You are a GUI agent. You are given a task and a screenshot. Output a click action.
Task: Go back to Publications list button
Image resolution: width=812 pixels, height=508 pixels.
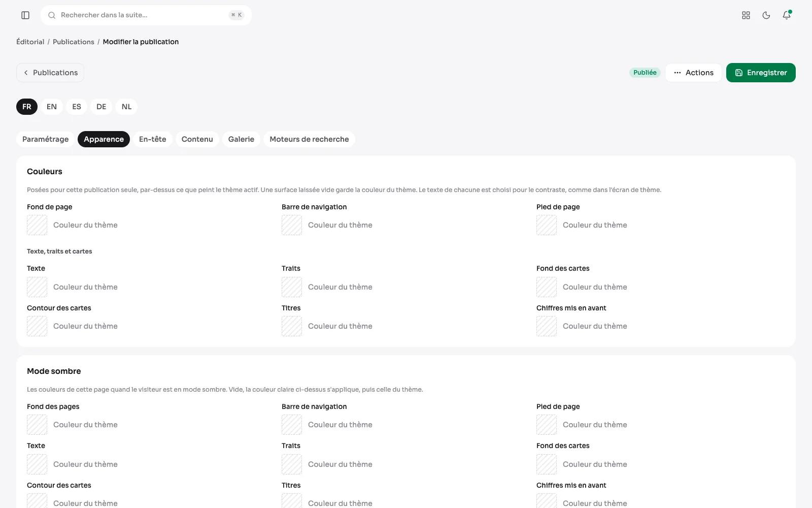point(50,73)
